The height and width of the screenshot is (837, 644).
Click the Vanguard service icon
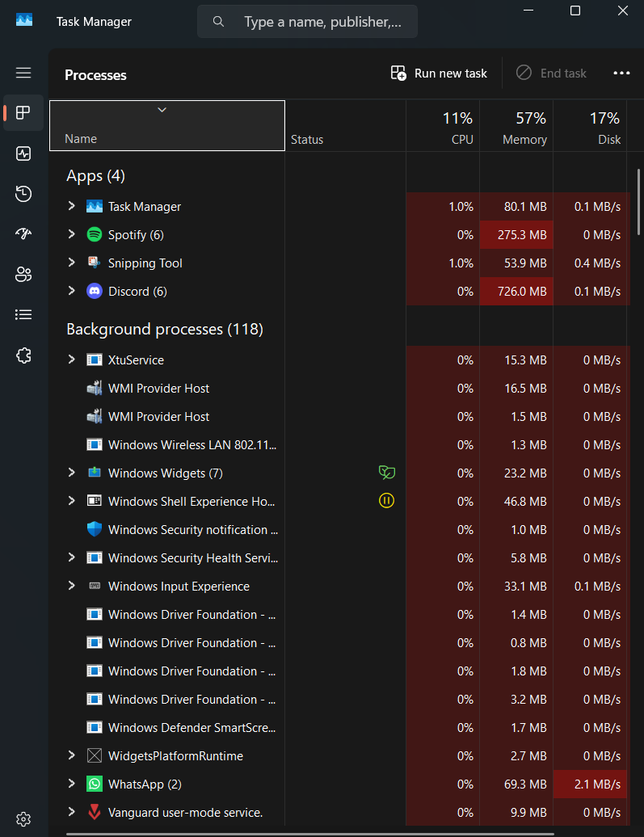pos(95,812)
